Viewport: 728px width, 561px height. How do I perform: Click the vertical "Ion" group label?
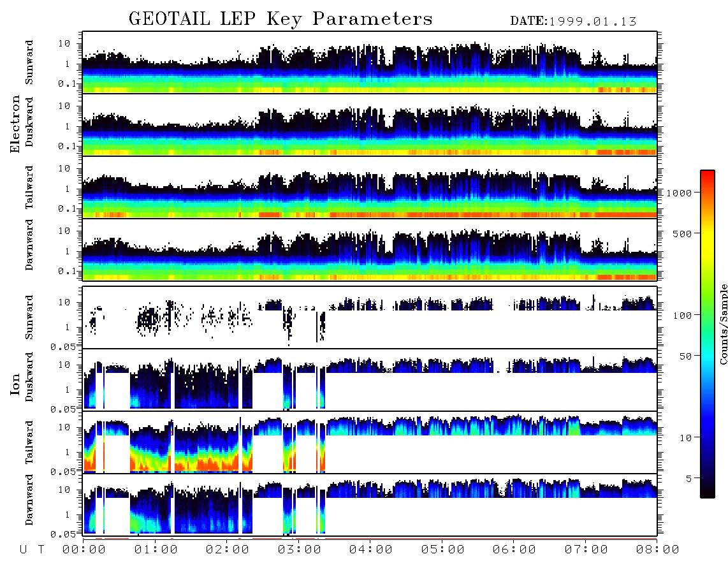[x=15, y=384]
